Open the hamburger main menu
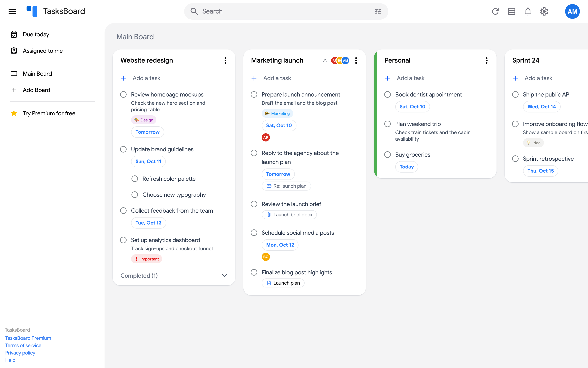The image size is (588, 368). tap(12, 11)
